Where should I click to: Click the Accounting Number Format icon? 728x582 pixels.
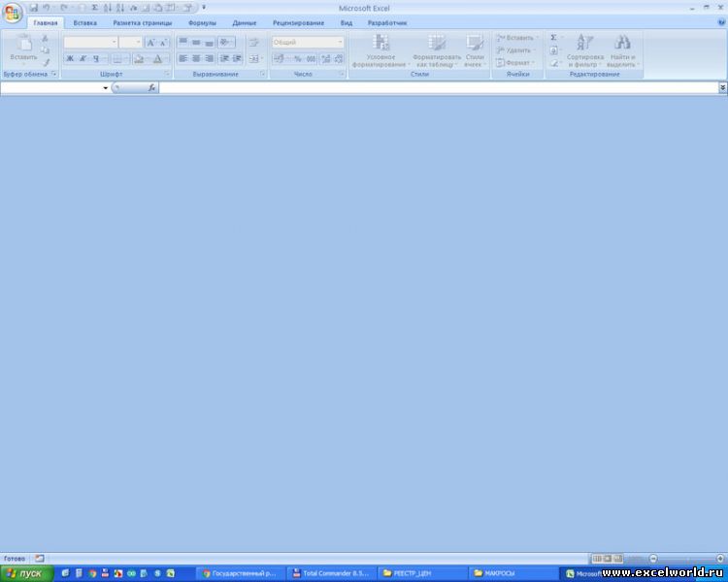[x=280, y=58]
